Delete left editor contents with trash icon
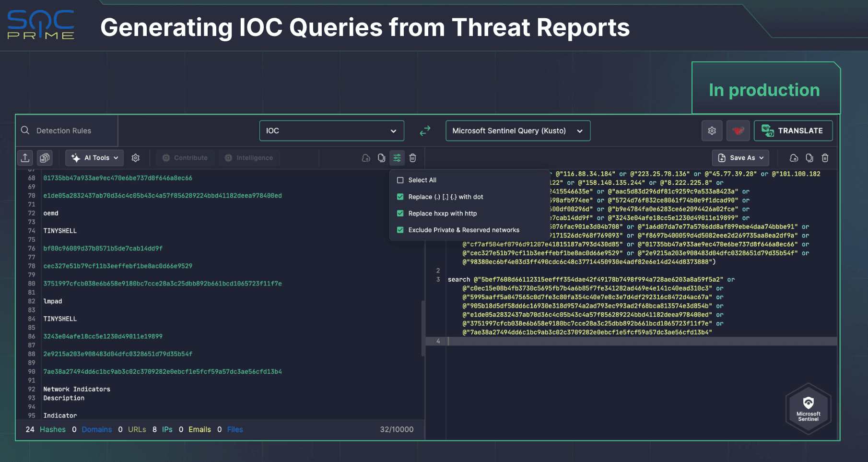 [x=413, y=158]
